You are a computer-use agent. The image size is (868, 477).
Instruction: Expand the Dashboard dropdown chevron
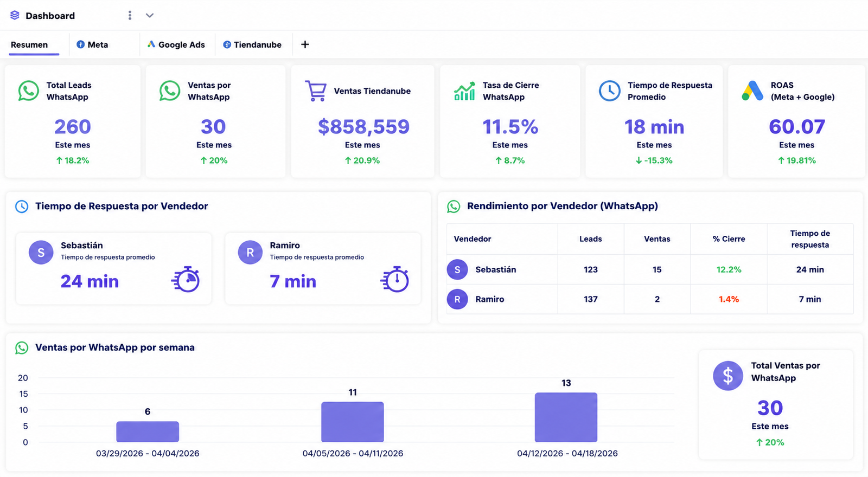150,15
